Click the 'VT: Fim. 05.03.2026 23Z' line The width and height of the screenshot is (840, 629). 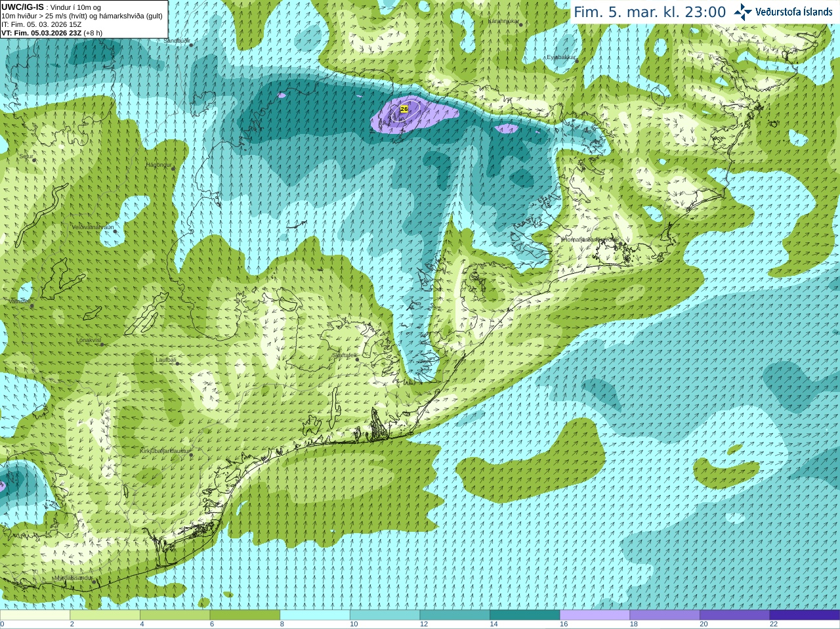52,33
